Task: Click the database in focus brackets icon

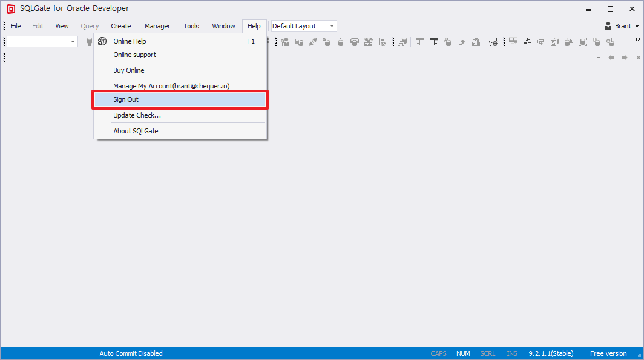Action: (583, 42)
